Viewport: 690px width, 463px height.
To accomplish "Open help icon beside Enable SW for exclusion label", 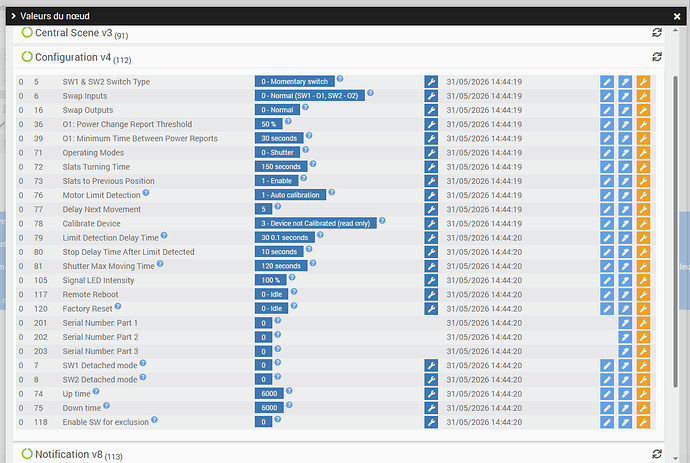I will pyautogui.click(x=154, y=419).
